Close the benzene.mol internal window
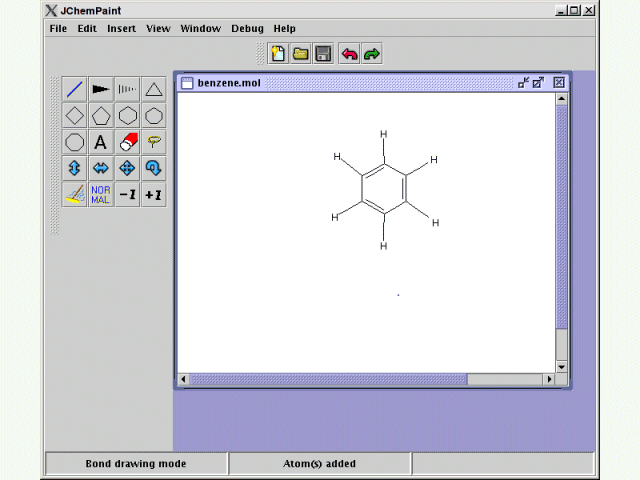Screen dimensions: 640x480 [559, 83]
